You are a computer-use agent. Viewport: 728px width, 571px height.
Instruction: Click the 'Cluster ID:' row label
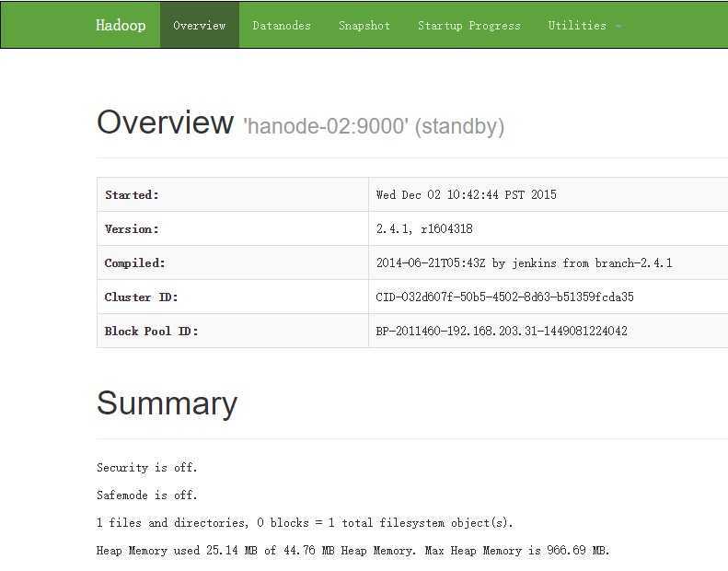[x=141, y=297]
